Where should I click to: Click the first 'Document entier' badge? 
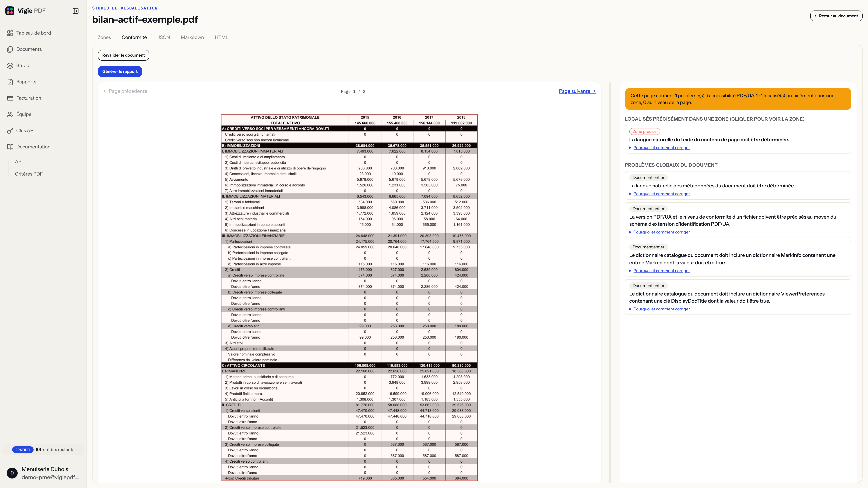click(x=648, y=178)
